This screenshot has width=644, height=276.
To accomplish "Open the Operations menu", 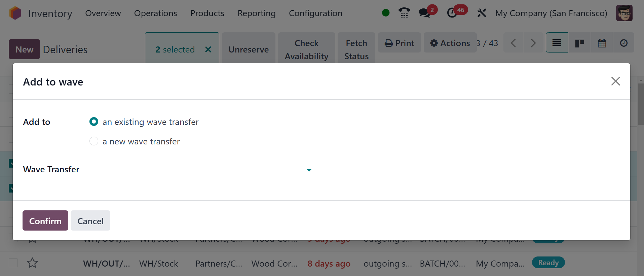I will [155, 13].
